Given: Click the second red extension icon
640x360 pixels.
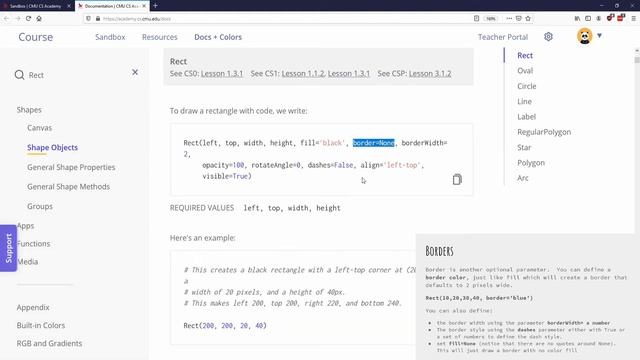Looking at the screenshot, I should [x=621, y=18].
